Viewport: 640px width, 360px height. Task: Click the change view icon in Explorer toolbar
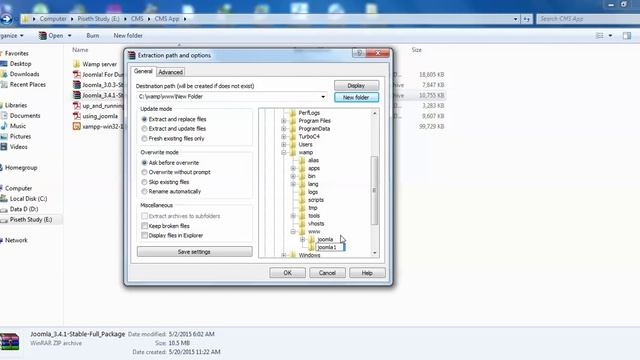pyautogui.click(x=600, y=36)
